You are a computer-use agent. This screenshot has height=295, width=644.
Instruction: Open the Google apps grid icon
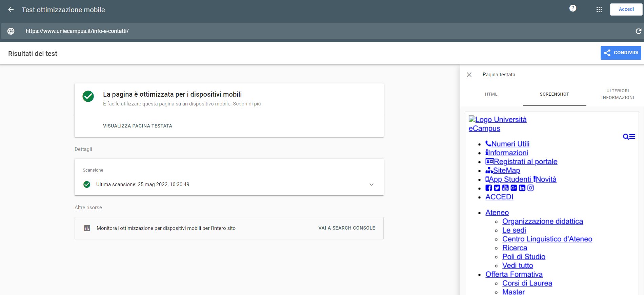tap(599, 10)
